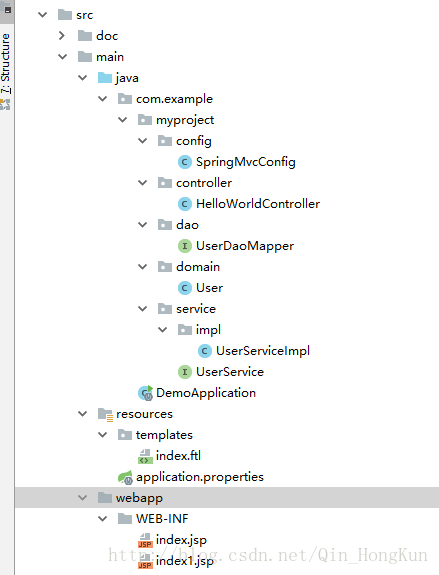
Task: Click the templates folder icon
Action: pyautogui.click(x=125, y=435)
